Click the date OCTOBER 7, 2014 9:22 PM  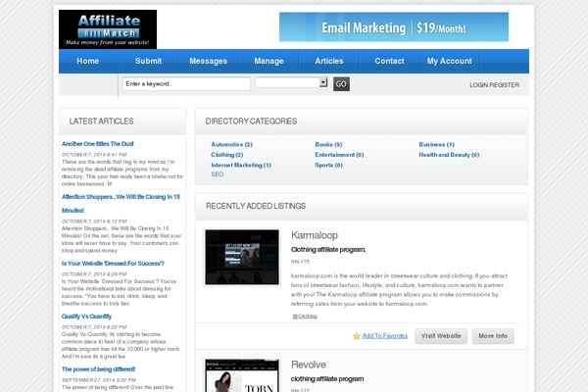point(94,327)
